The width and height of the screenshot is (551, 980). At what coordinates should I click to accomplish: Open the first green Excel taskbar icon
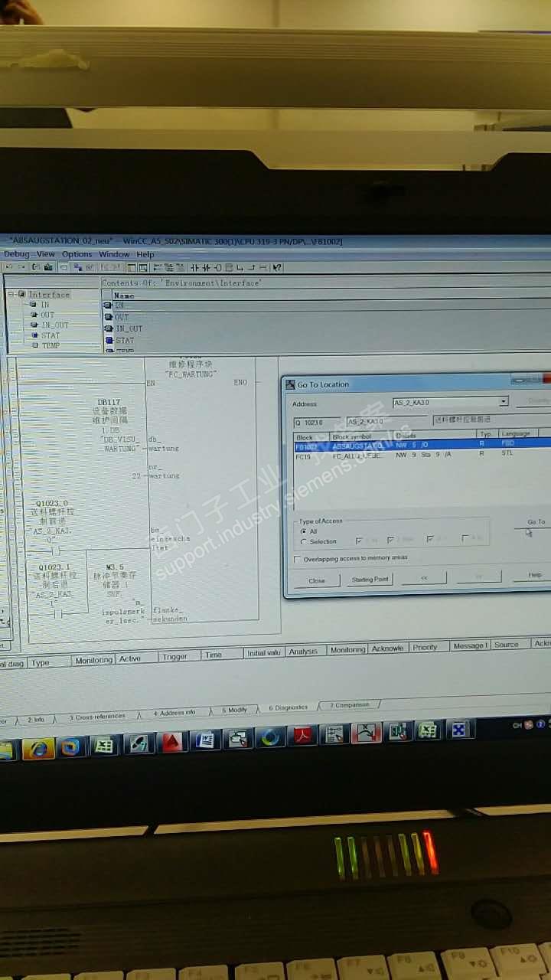(104, 745)
